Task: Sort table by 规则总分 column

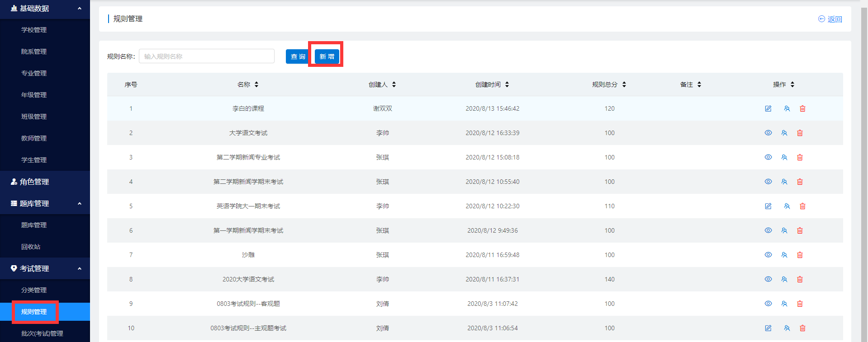Action: coord(624,84)
